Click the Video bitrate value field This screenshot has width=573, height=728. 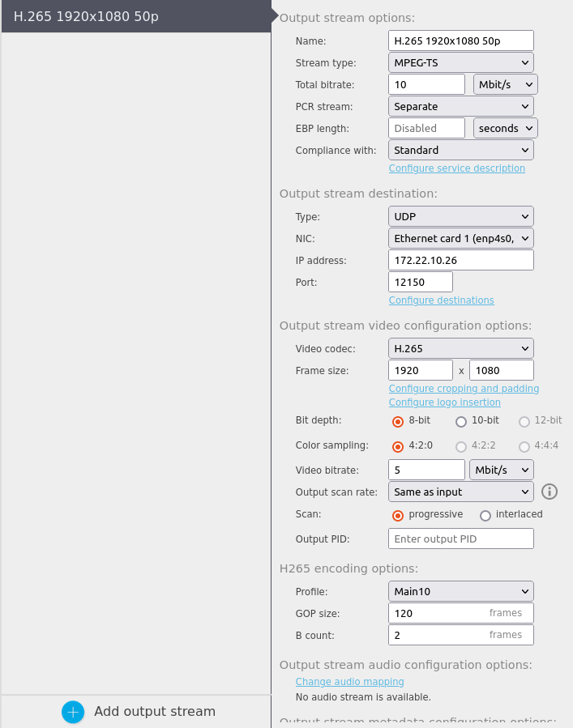pos(426,470)
